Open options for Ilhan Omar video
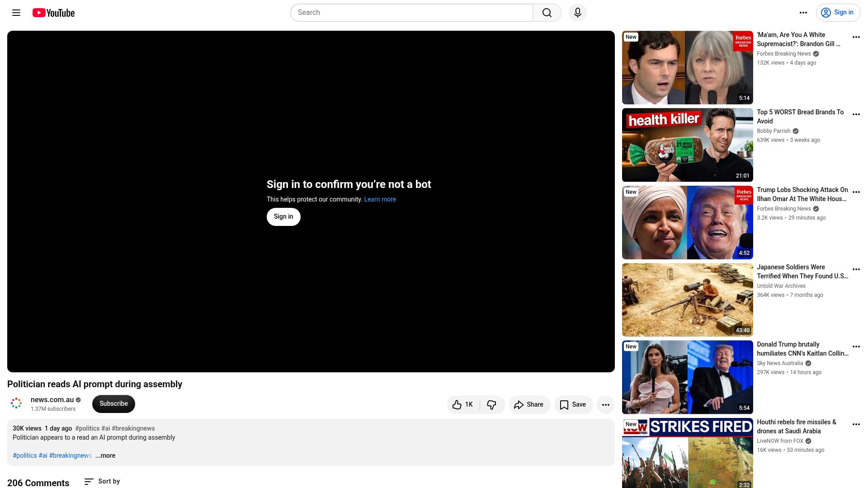Image resolution: width=868 pixels, height=488 pixels. [x=856, y=192]
